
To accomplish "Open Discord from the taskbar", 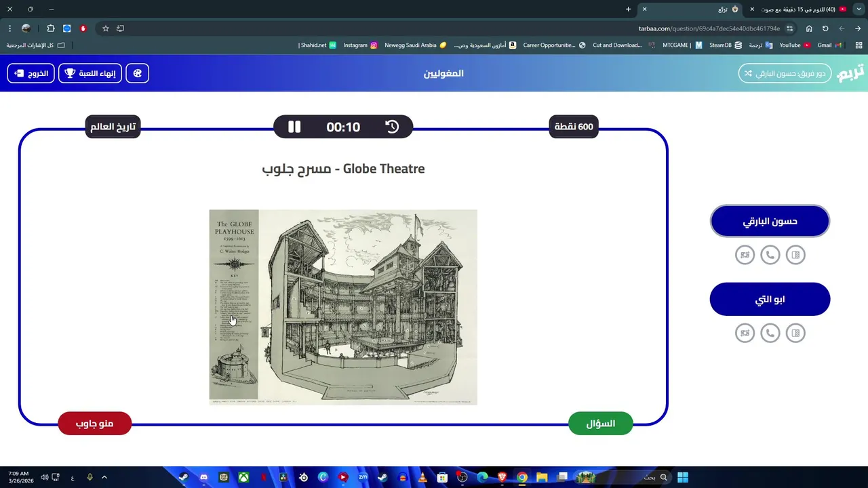I will 203,477.
